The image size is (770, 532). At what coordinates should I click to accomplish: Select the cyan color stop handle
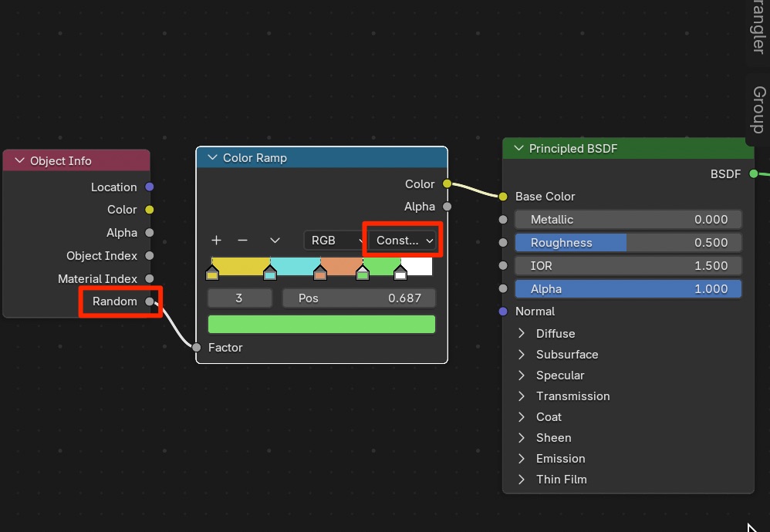pos(270,273)
